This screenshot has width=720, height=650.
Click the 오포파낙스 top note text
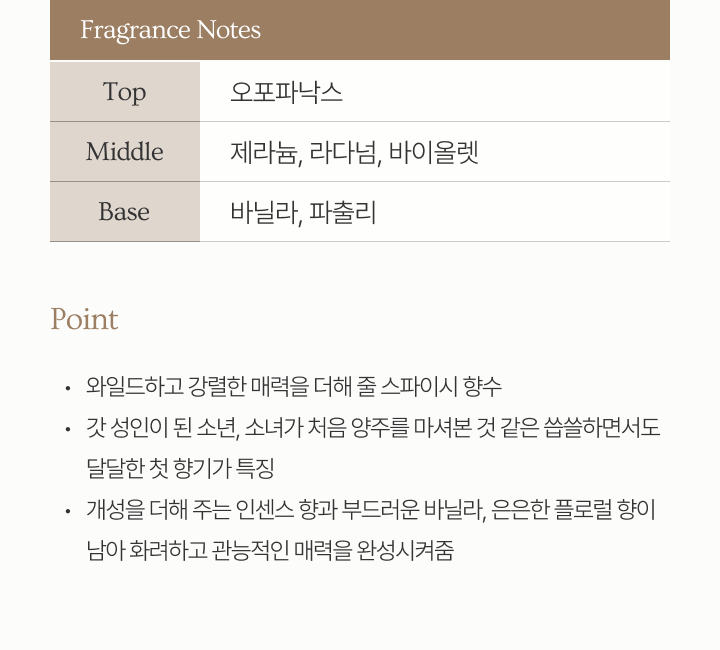point(286,92)
